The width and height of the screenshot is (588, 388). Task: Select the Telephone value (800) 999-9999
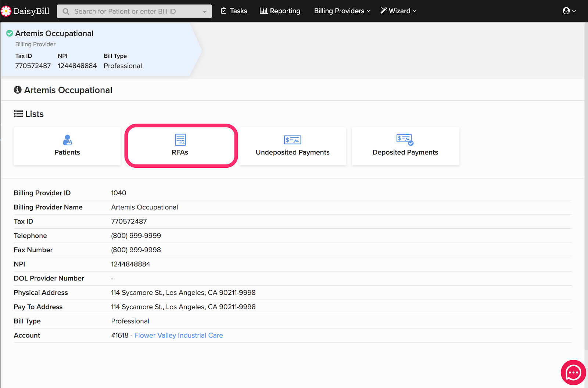point(136,236)
